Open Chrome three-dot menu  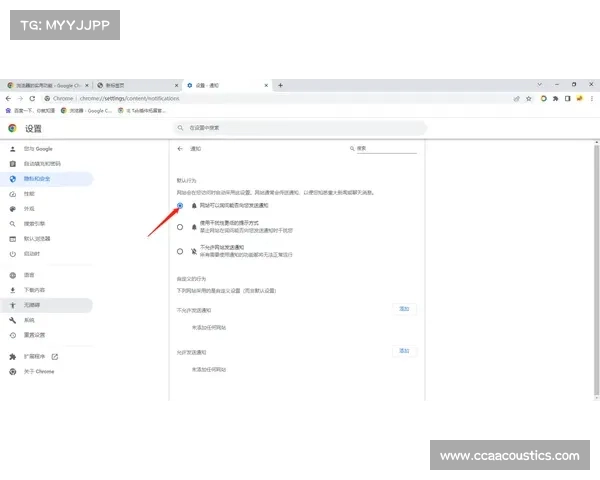(x=592, y=99)
